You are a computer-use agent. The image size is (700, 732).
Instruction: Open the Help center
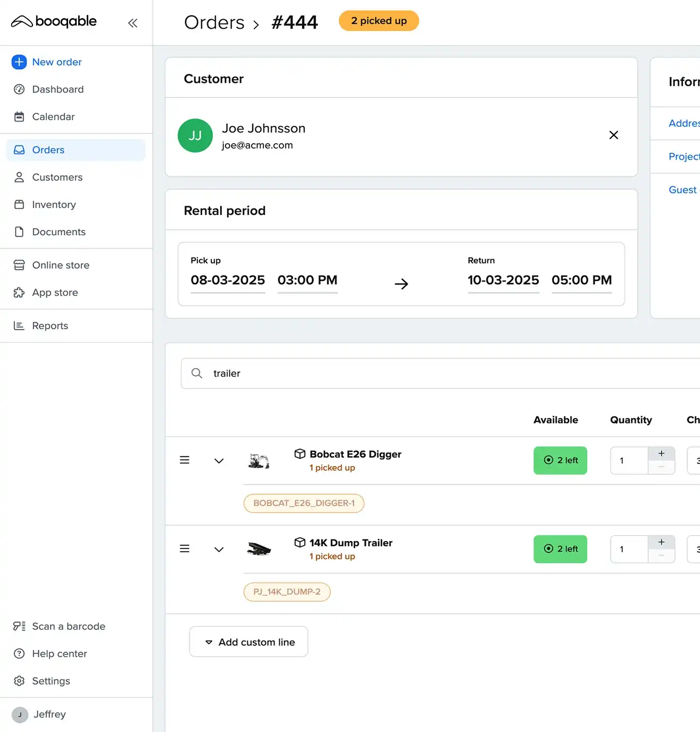[x=59, y=654]
